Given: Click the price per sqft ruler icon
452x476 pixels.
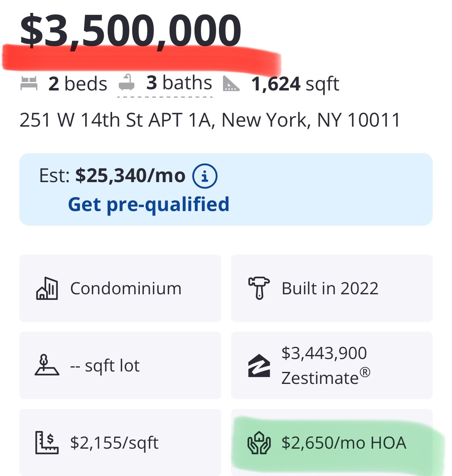Looking at the screenshot, I should [47, 443].
